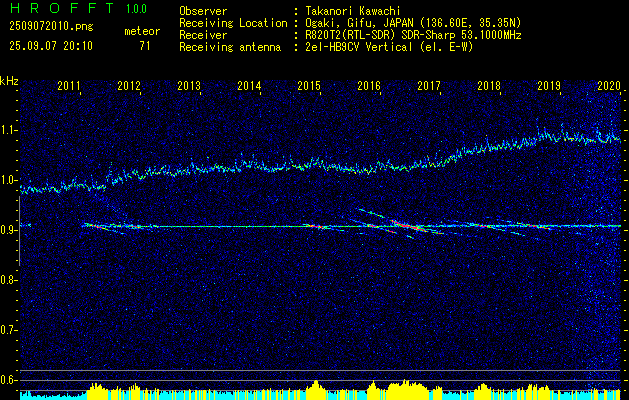
Task: Click the 0.6 kHz axis label
Action: [x=8, y=380]
